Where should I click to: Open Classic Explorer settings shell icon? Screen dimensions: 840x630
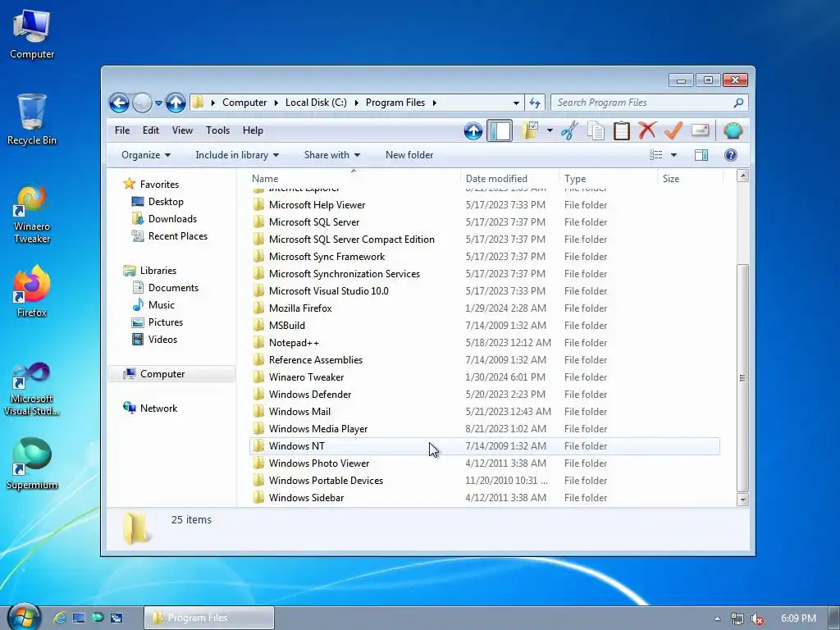point(733,130)
